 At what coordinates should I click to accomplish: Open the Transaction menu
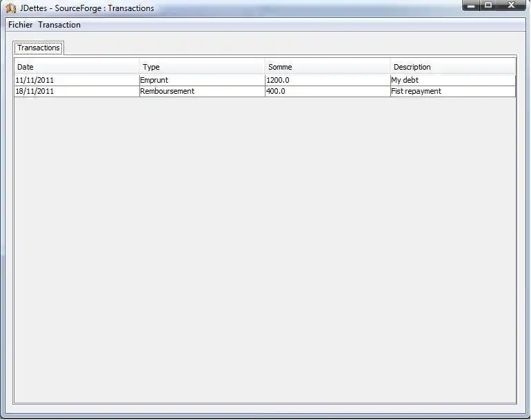pyautogui.click(x=59, y=25)
